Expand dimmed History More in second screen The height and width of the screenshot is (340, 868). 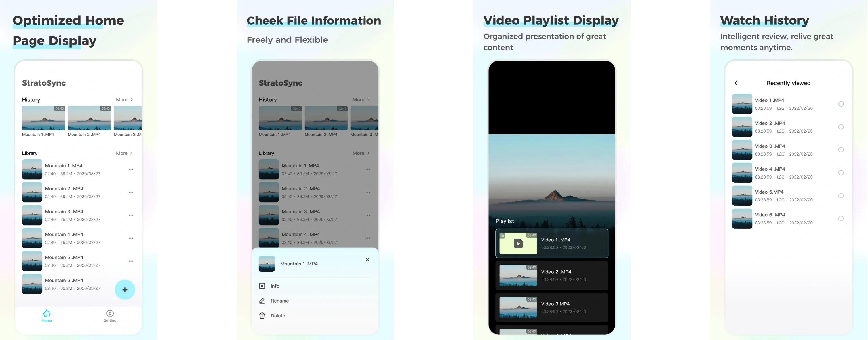pos(361,100)
